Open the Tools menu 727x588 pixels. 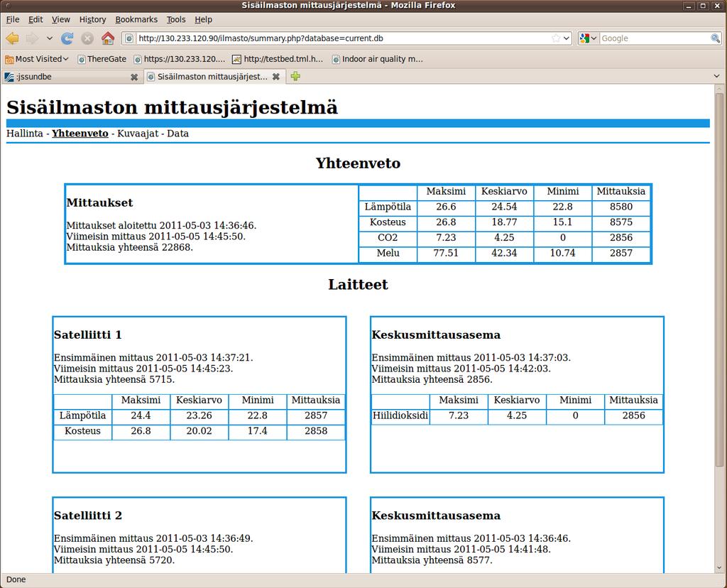[x=176, y=19]
